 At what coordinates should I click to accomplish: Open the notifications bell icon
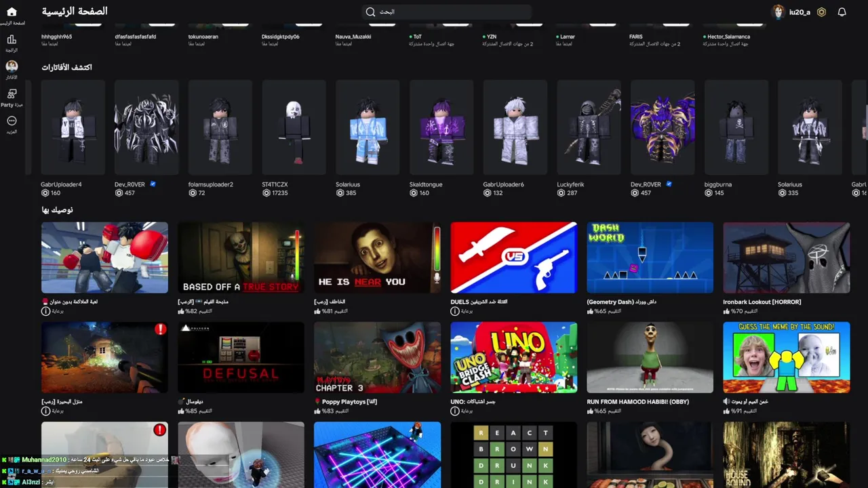842,12
